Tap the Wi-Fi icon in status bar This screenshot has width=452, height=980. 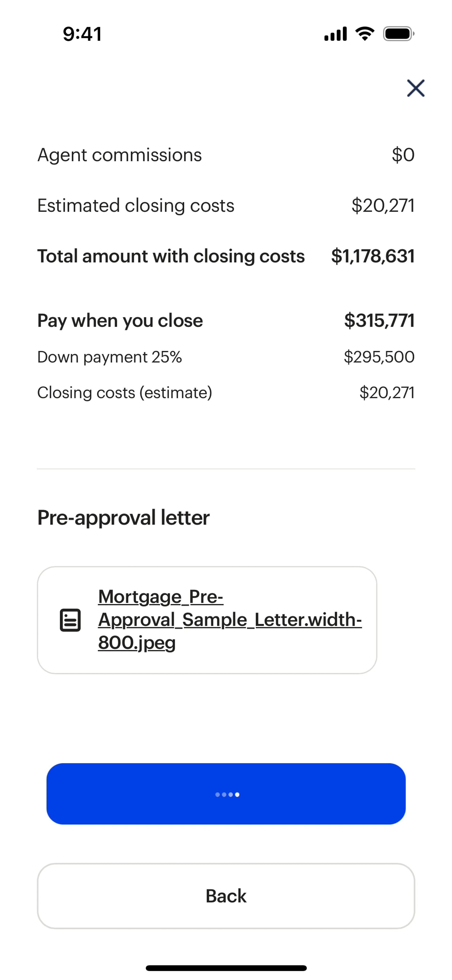coord(364,34)
